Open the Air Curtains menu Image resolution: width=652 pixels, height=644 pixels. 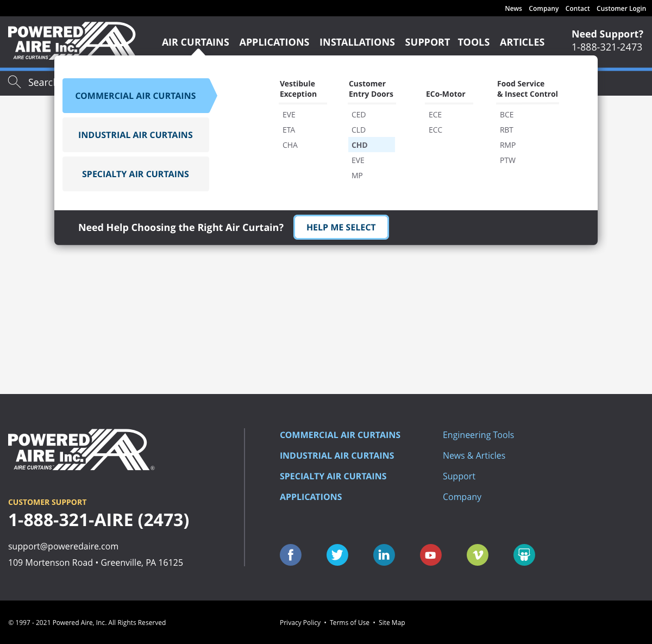[x=196, y=42]
